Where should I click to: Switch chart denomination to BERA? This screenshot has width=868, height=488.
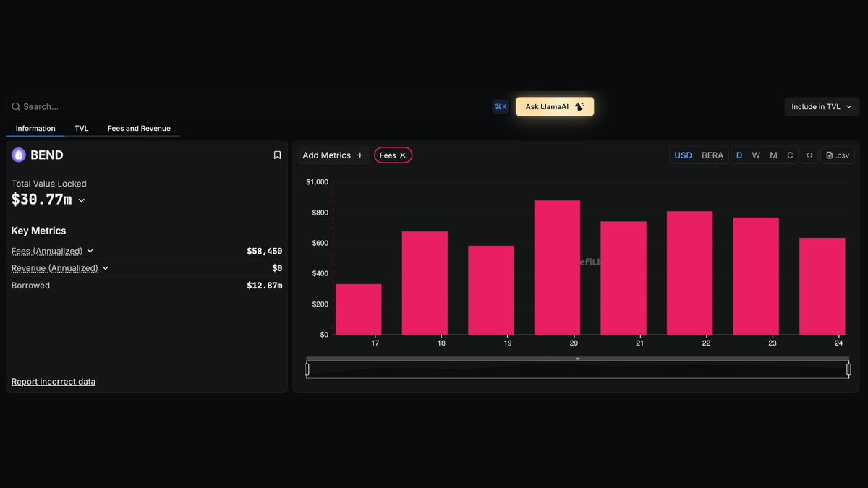point(712,155)
